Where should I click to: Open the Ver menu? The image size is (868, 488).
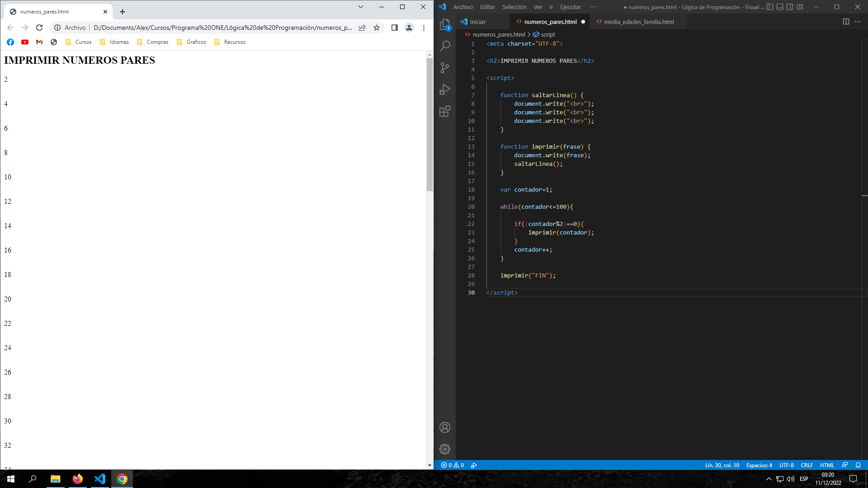[538, 7]
